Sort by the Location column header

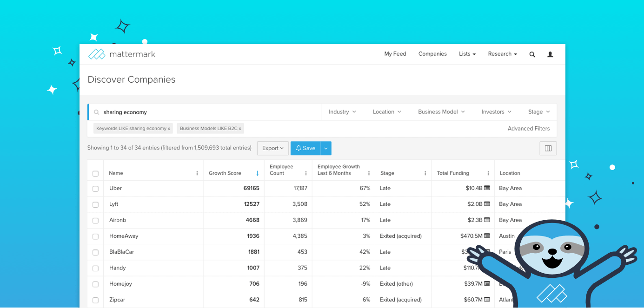click(x=510, y=173)
